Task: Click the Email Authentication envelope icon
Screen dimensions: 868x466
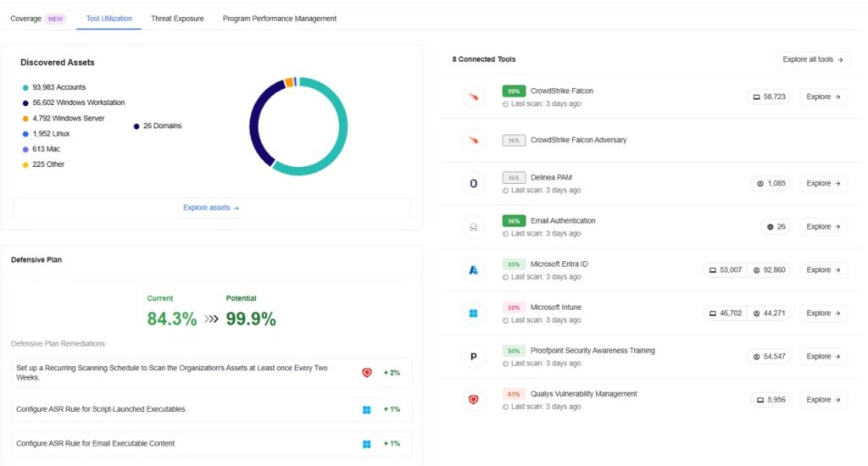Action: click(473, 226)
